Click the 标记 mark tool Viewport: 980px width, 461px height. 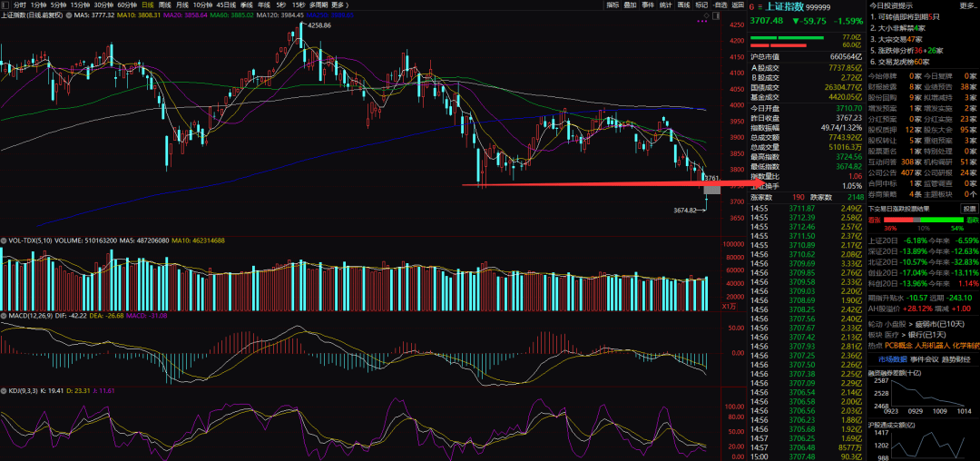tap(701, 5)
